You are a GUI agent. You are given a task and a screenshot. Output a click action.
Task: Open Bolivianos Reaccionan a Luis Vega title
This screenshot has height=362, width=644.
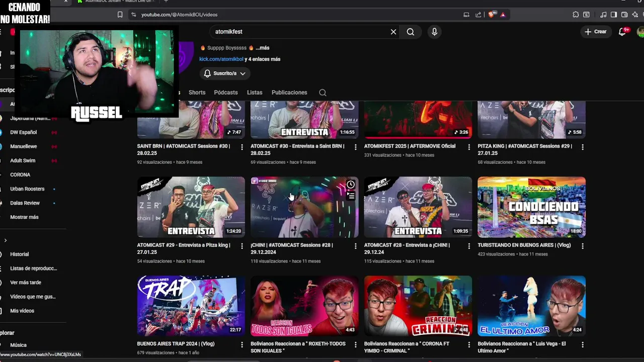(x=522, y=347)
